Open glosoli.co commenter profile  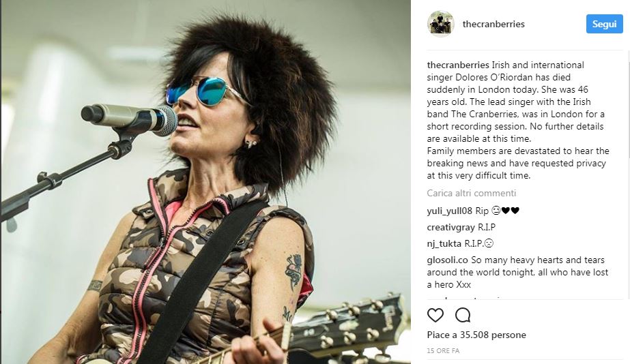(447, 260)
